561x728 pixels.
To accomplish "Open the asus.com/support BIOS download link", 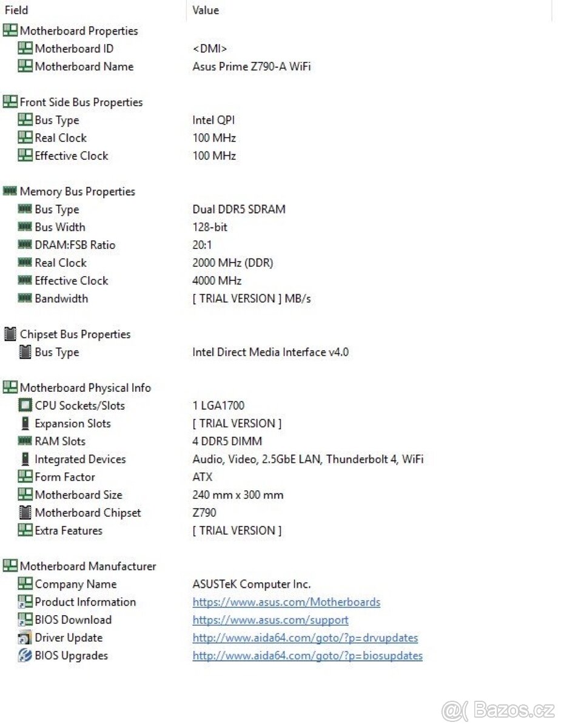I will click(x=270, y=620).
